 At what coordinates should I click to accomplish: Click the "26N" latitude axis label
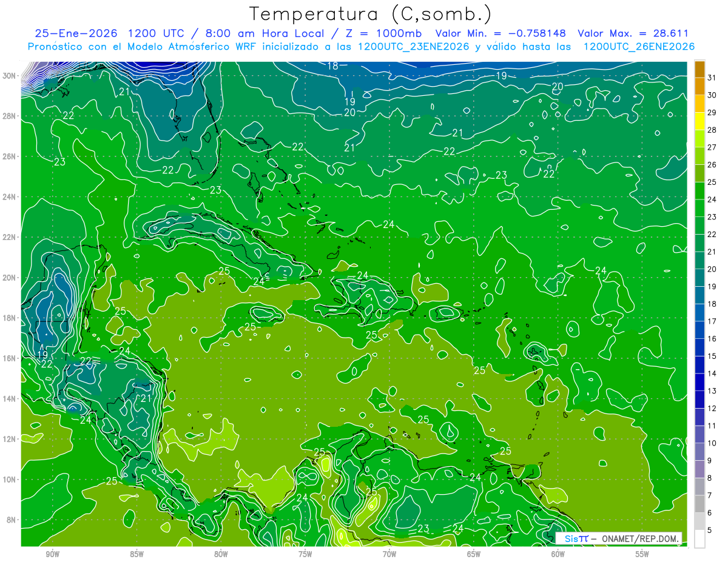point(10,156)
